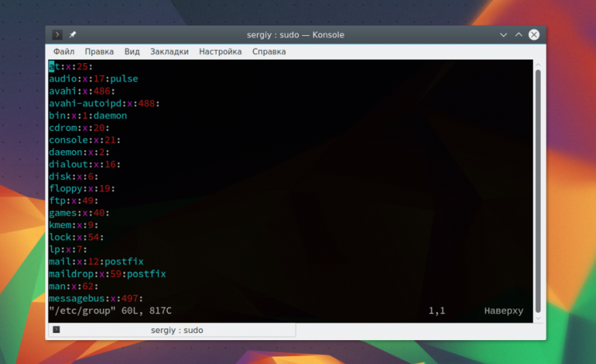Open the Закладки menu
Screen dimensions: 596x364
click(x=169, y=52)
